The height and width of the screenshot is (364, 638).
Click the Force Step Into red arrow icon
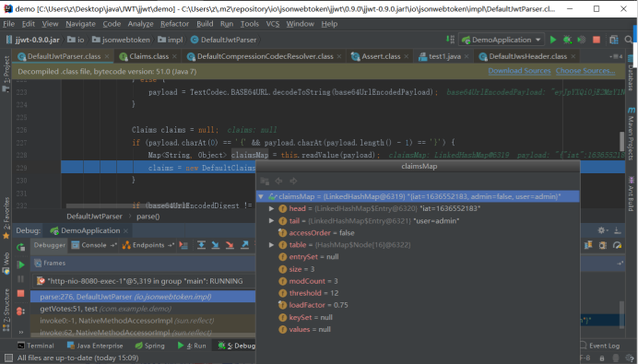click(x=230, y=245)
